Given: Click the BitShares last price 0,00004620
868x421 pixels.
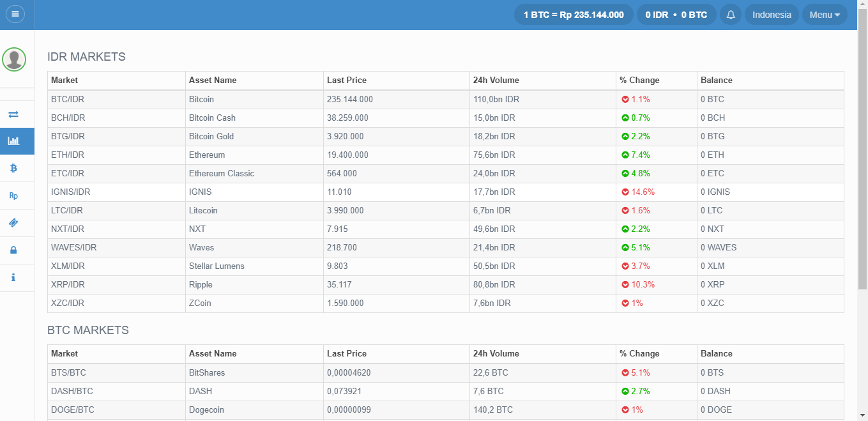Looking at the screenshot, I should coord(349,373).
